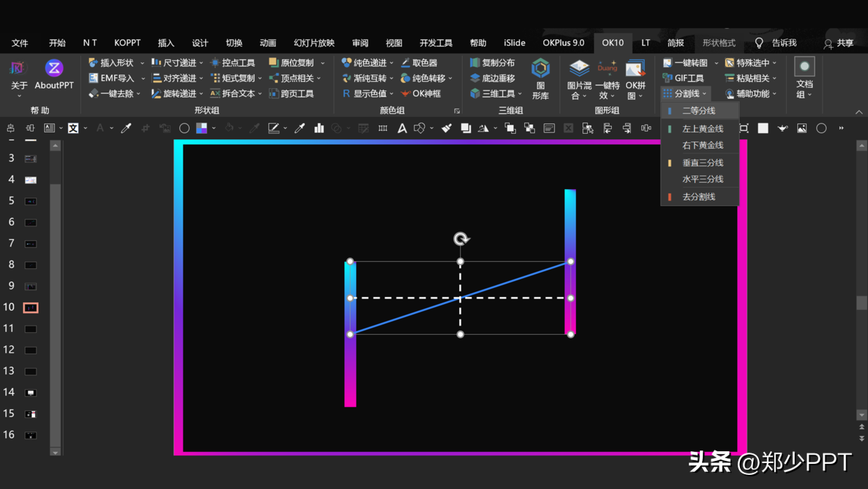Select slide 5 thumbnail
The height and width of the screenshot is (489, 868).
pos(31,201)
